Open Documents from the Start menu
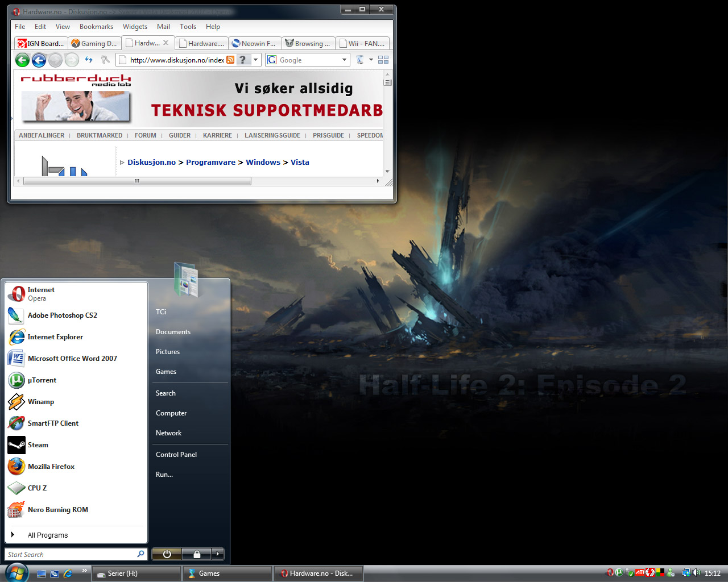This screenshot has height=582, width=728. coord(173,332)
